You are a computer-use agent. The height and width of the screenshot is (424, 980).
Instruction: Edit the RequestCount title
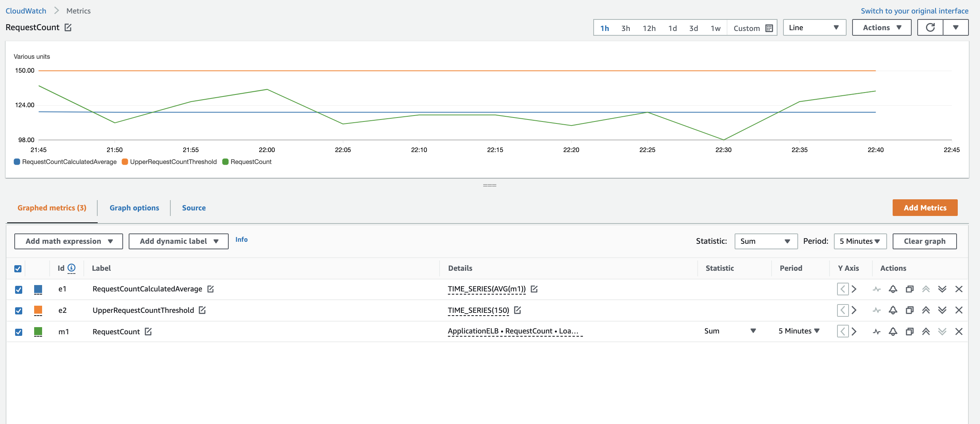(68, 27)
